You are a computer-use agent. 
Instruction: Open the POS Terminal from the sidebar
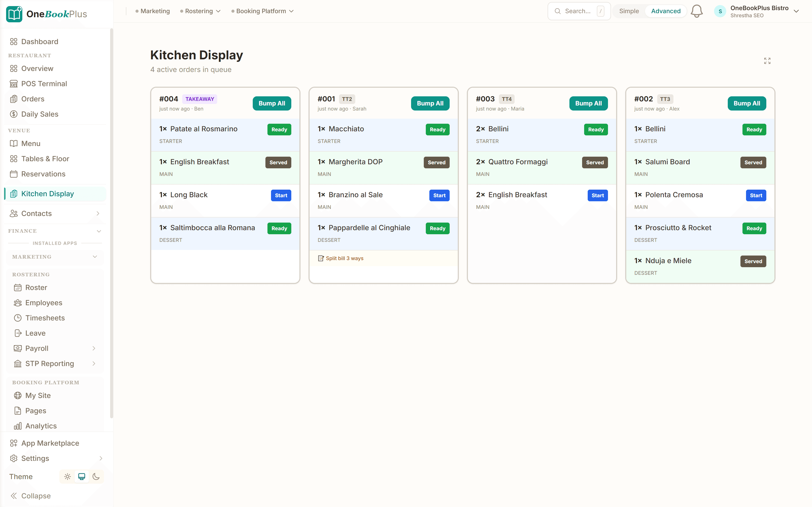[44, 83]
